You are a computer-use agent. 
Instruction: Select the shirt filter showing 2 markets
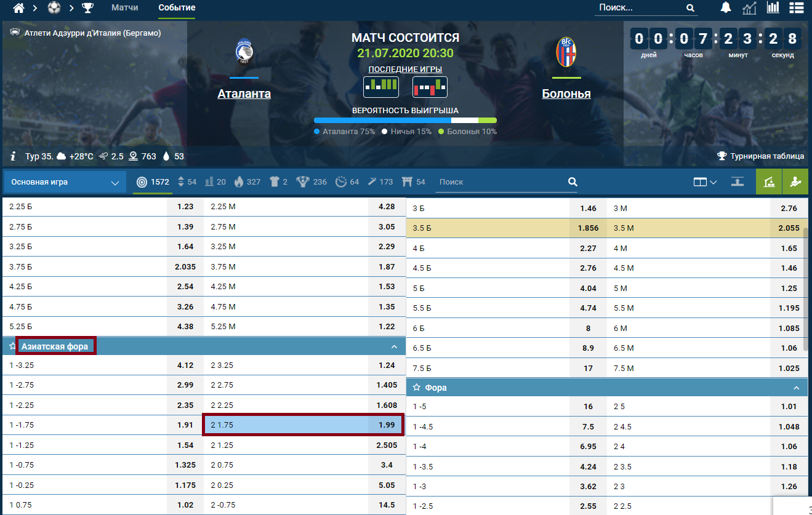(278, 182)
